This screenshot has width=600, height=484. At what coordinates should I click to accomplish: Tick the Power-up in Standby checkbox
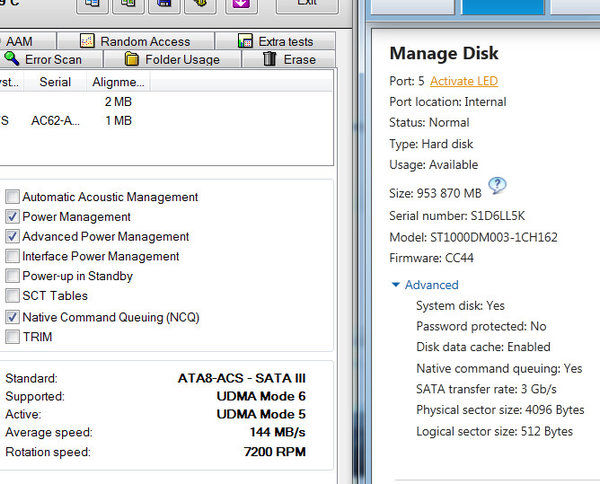[12, 276]
